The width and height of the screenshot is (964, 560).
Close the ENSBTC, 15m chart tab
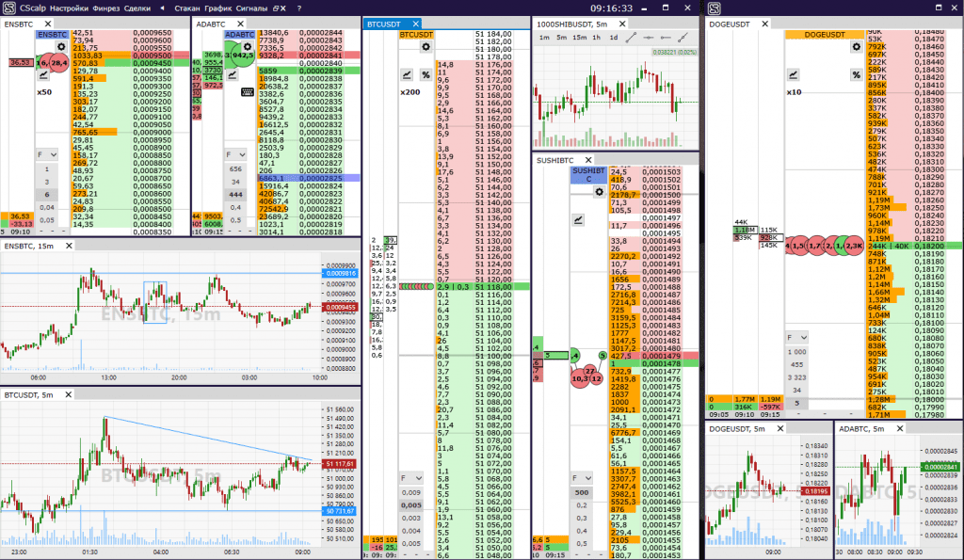(x=69, y=246)
